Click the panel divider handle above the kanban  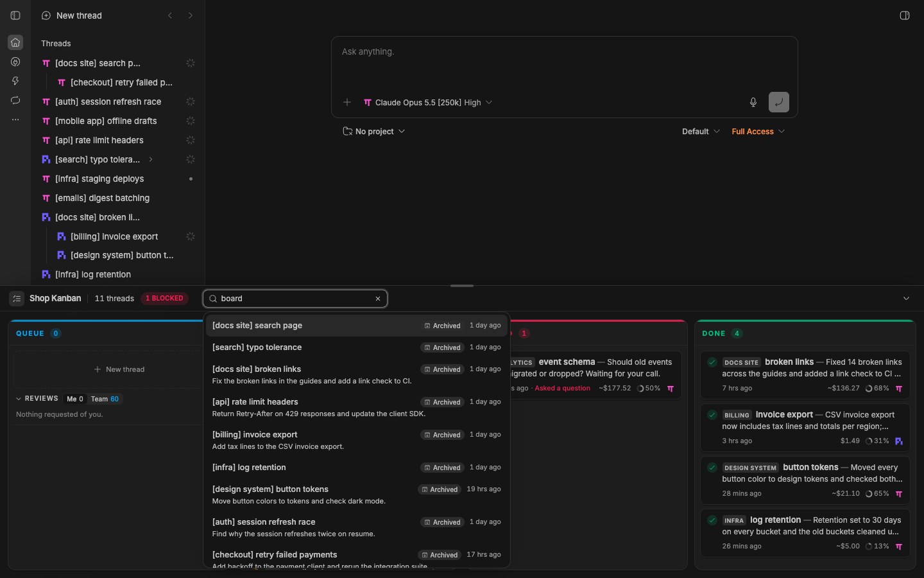(462, 286)
